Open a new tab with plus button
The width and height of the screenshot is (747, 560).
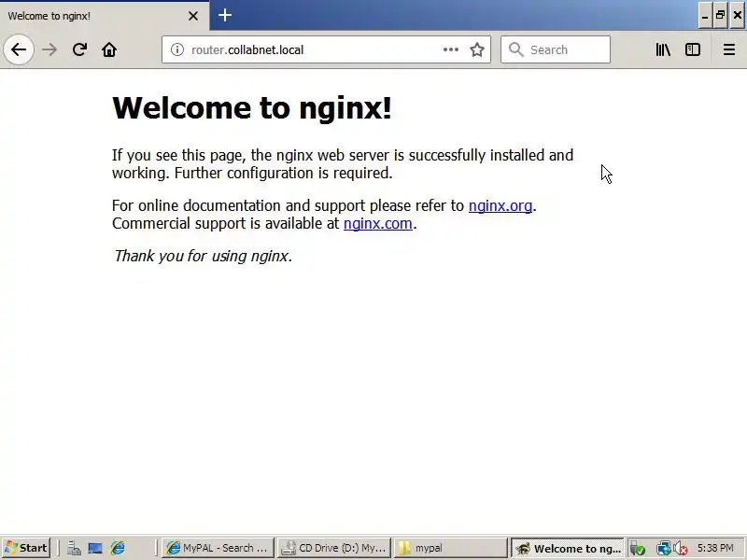pos(225,15)
